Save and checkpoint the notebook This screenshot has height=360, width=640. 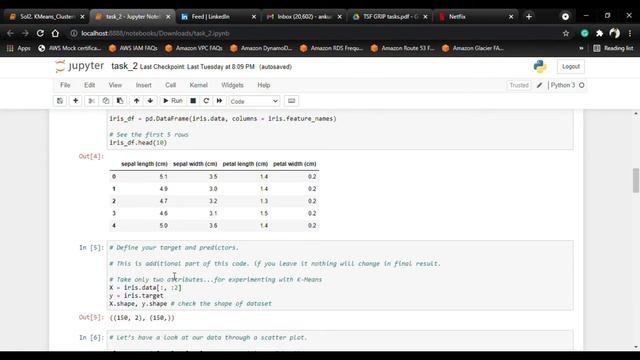60,101
